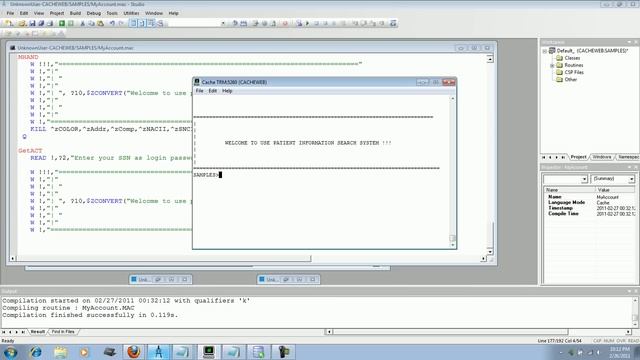Click the Save All toolbar icon

41,24
